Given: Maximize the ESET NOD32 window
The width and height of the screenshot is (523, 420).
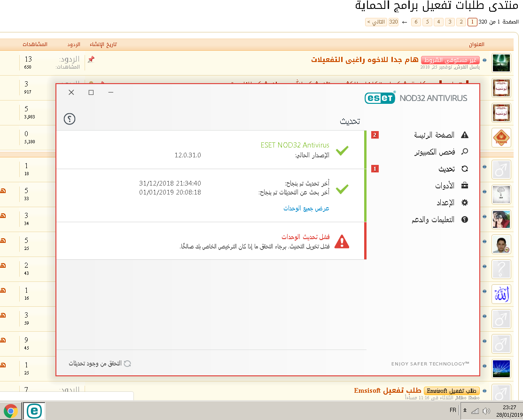Looking at the screenshot, I should tap(91, 93).
